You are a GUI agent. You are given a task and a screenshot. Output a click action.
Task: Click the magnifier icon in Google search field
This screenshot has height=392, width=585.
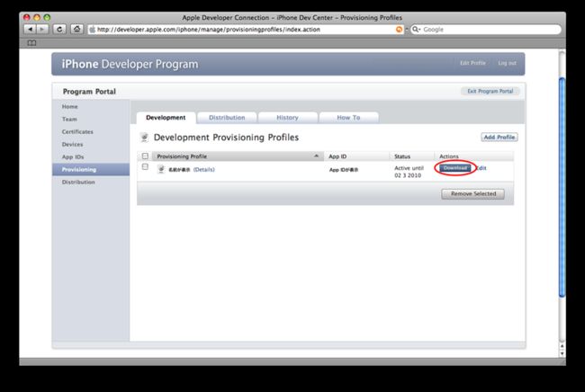pyautogui.click(x=416, y=29)
